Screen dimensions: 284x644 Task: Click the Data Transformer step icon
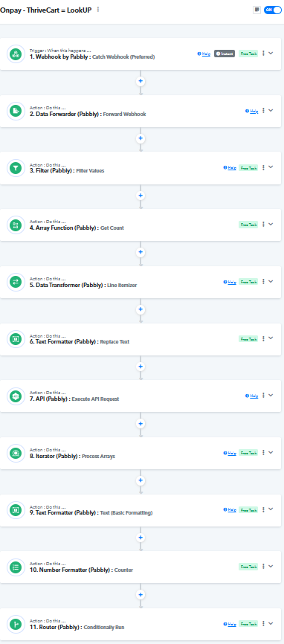[x=16, y=282]
